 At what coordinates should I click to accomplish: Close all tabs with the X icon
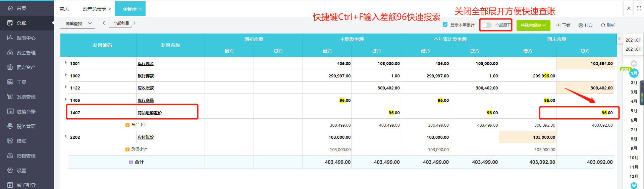pyautogui.click(x=629, y=8)
